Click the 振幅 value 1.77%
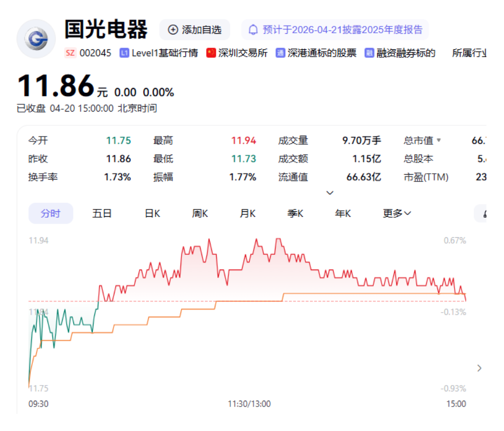Screen dimensions: 504x431 (243, 177)
